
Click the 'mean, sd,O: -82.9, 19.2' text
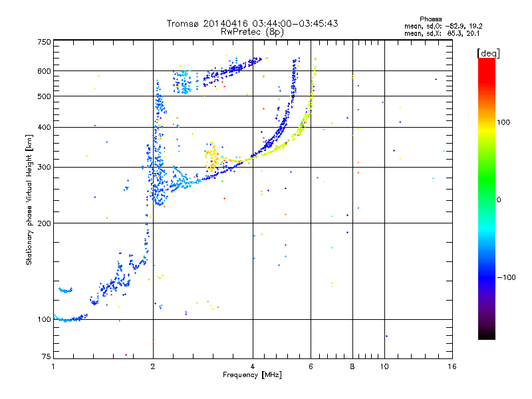pos(443,26)
